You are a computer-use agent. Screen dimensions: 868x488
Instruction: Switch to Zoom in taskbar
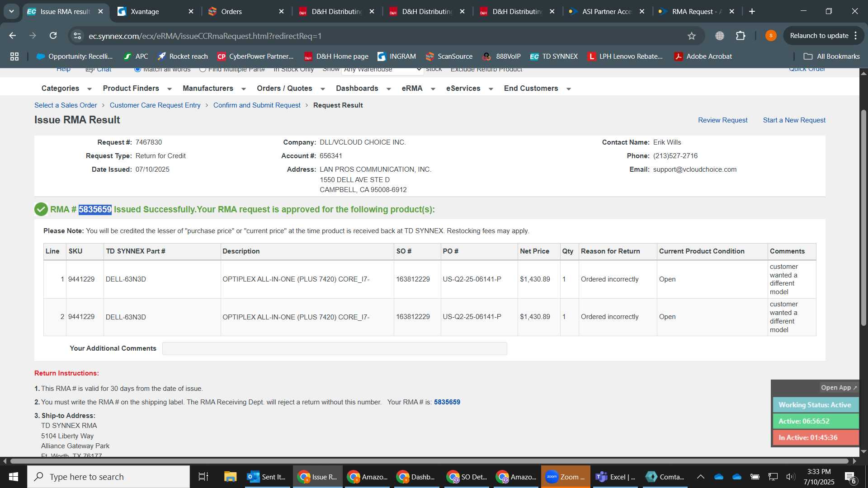coord(565,477)
